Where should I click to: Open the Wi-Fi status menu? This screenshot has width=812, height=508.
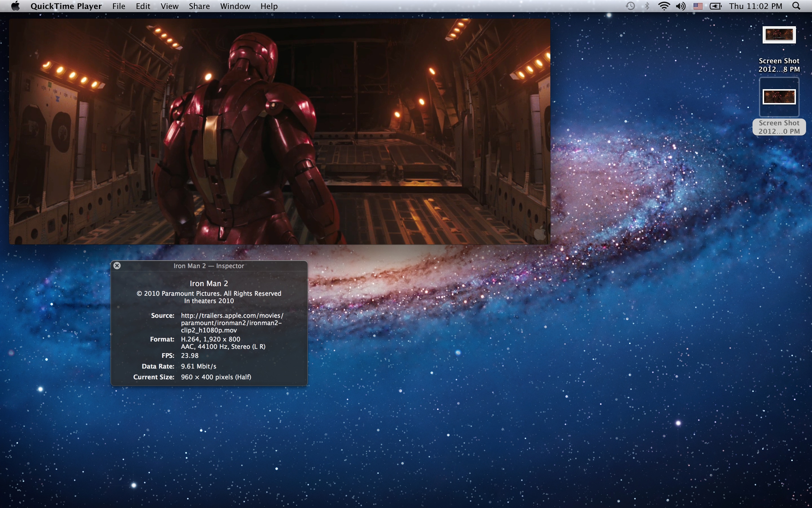pos(664,6)
